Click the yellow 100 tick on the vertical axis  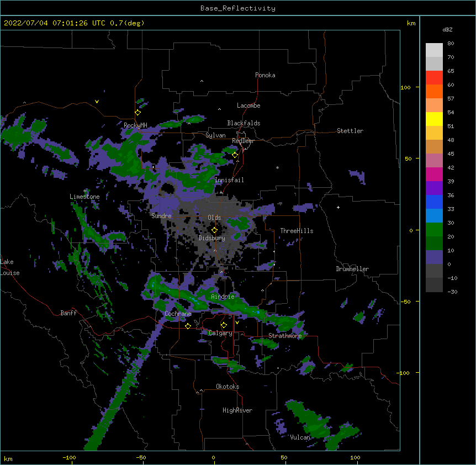pyautogui.click(x=405, y=87)
